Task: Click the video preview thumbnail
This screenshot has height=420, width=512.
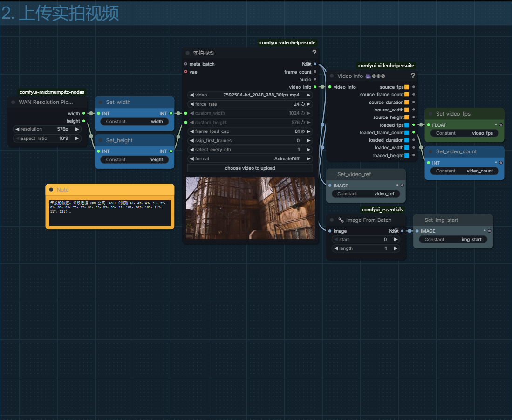Action: pos(250,208)
